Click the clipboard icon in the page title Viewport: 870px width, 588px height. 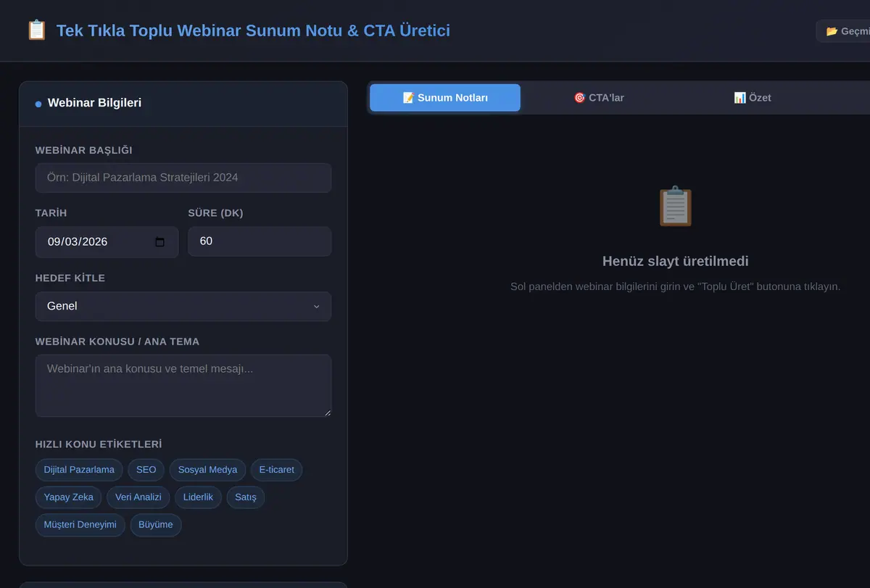[x=36, y=30]
